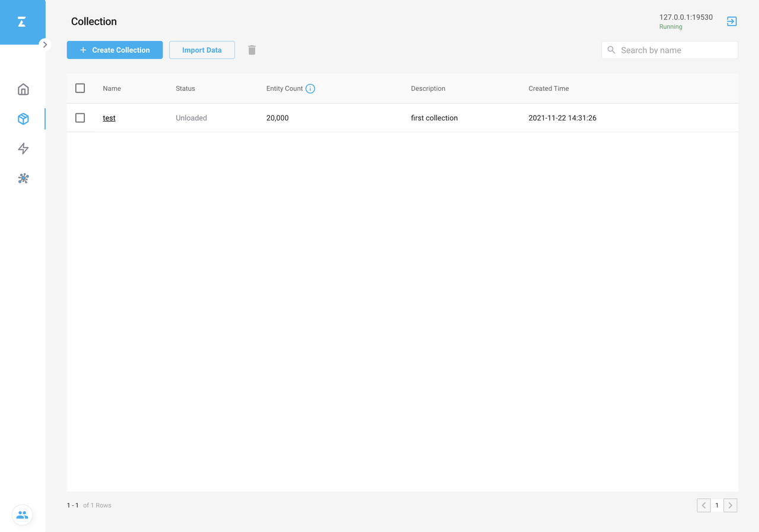Screen dimensions: 759x532
Task: Expand the sidebar using the chevron toggle
Action: pos(45,44)
